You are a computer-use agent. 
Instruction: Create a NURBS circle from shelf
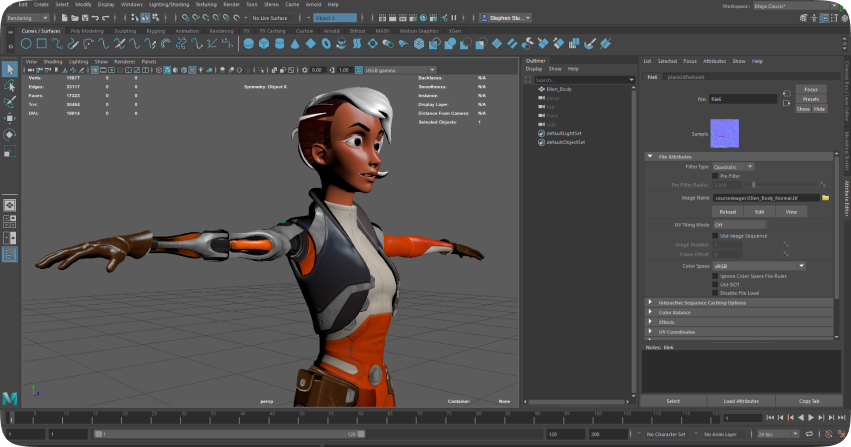[x=26, y=44]
